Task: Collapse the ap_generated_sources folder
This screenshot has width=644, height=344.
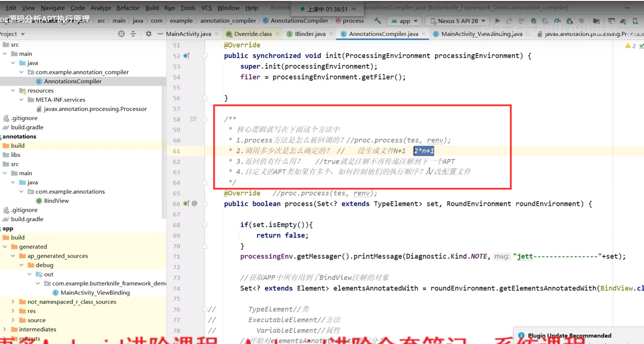Action: pyautogui.click(x=13, y=256)
